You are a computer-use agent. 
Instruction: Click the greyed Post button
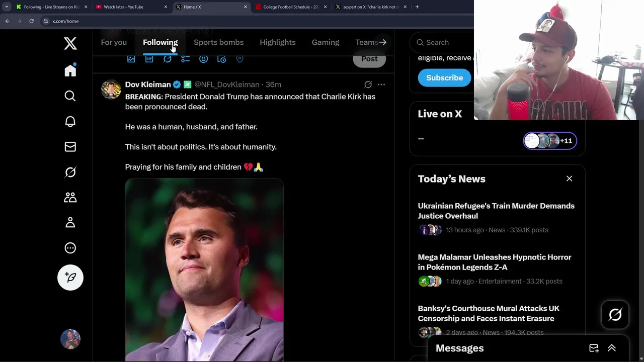pyautogui.click(x=369, y=59)
